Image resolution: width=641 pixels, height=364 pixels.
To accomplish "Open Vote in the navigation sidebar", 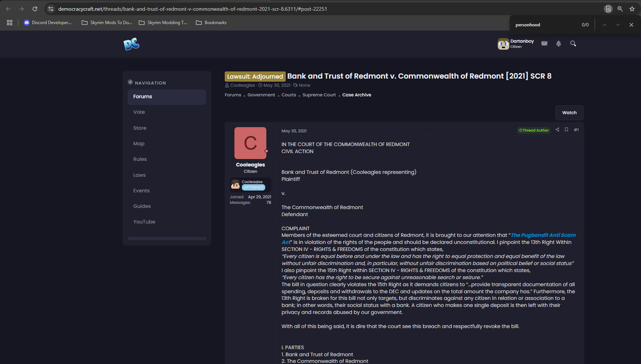I will (x=139, y=112).
